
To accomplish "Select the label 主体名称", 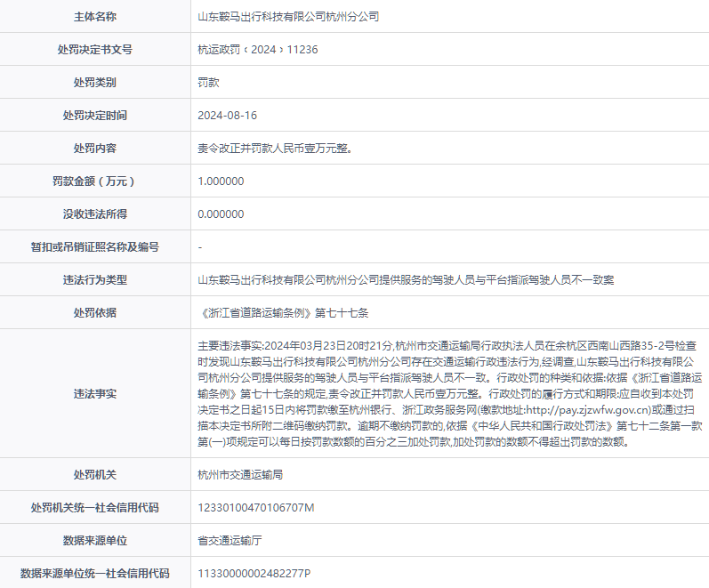I will pos(95,17).
